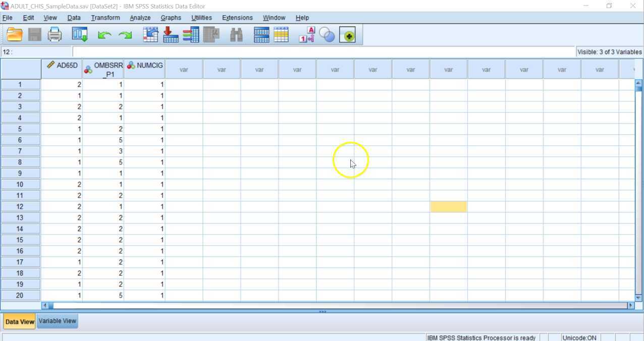
Task: Open the Window menu
Action: click(x=274, y=18)
